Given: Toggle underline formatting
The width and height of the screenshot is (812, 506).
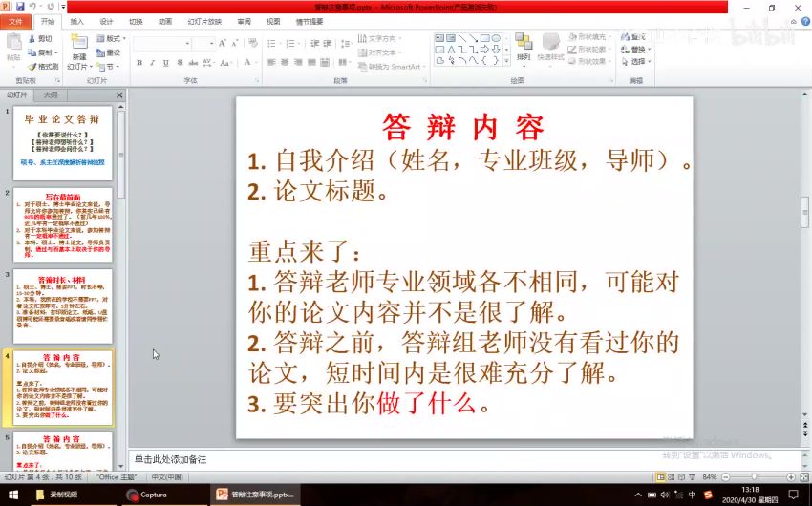Looking at the screenshot, I should coord(166,63).
